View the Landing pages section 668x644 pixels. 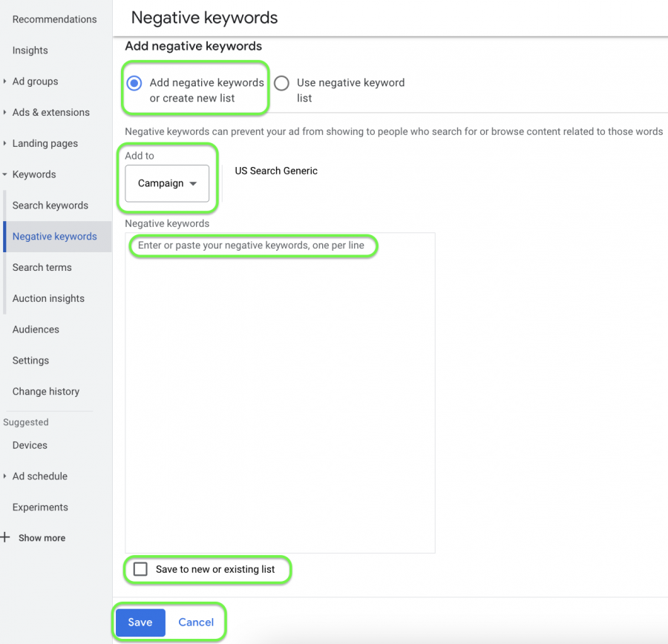(46, 143)
